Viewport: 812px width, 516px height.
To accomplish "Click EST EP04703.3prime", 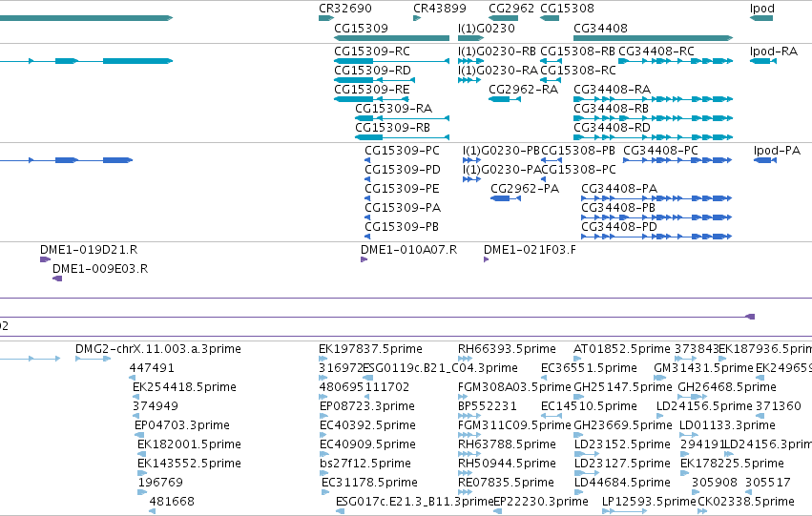I will (x=139, y=435).
